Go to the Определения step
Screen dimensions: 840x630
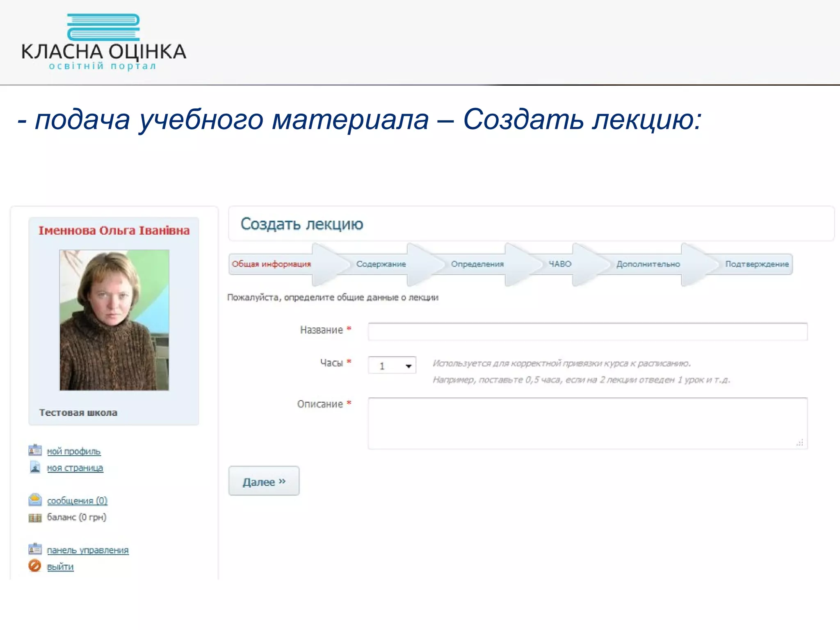click(x=477, y=264)
